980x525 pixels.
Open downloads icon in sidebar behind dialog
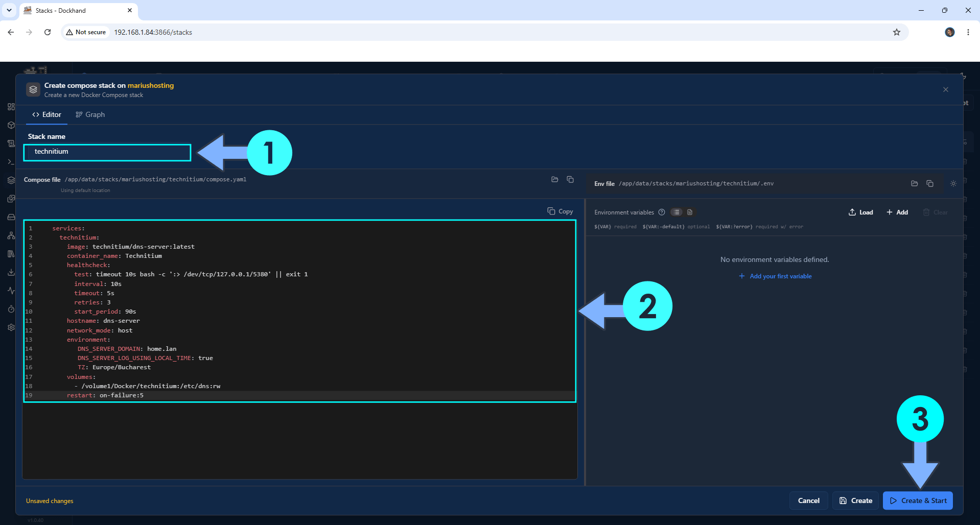(11, 272)
